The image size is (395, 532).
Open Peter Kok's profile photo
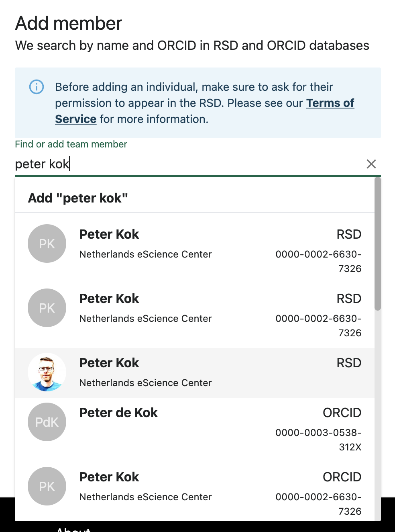pos(47,372)
